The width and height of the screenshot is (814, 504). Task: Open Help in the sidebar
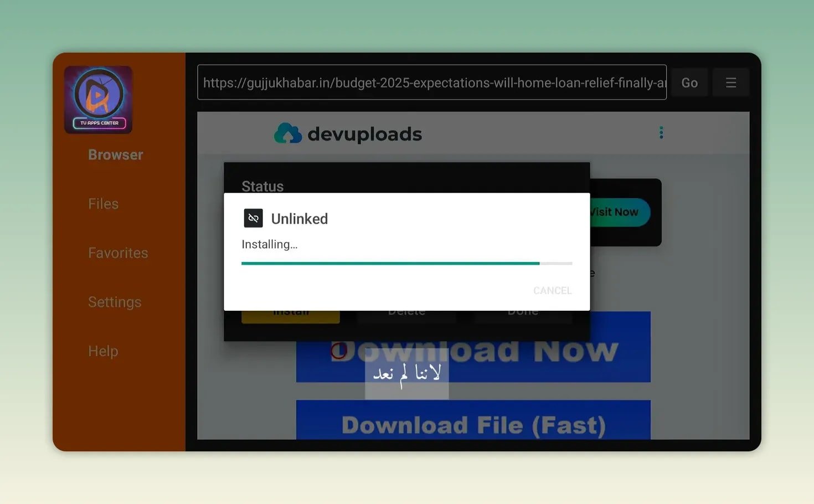[103, 351]
